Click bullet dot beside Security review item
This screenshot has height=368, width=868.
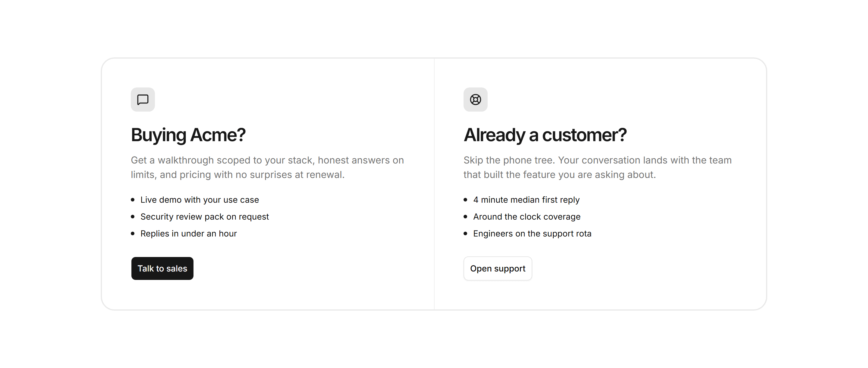[133, 217]
